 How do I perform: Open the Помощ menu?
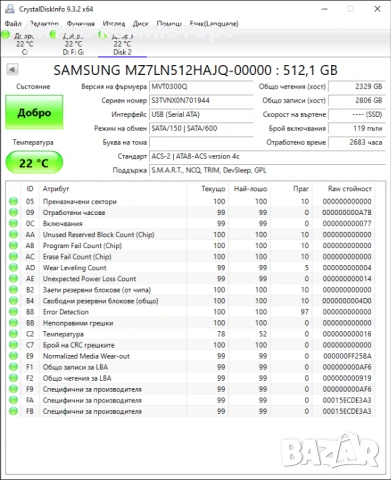click(169, 24)
